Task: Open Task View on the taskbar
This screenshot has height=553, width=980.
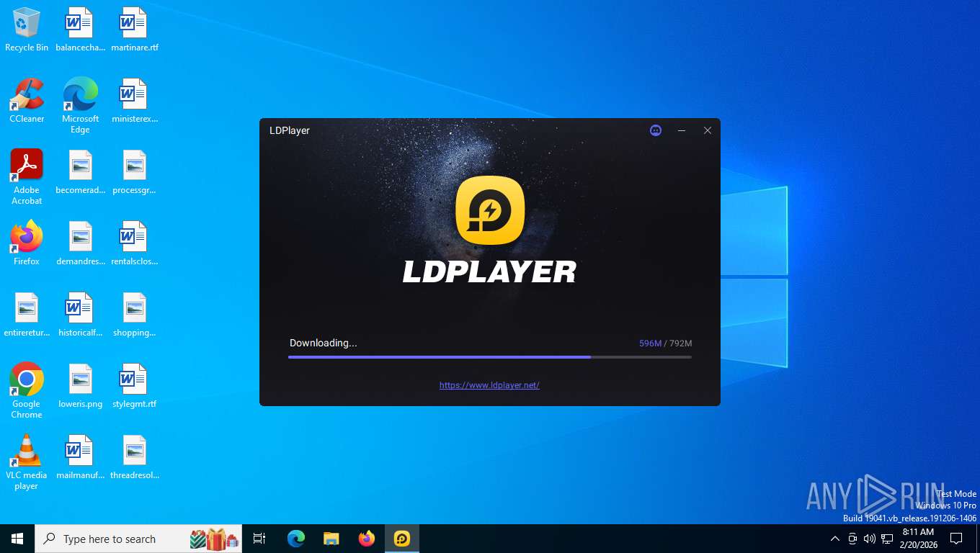Action: (x=259, y=539)
